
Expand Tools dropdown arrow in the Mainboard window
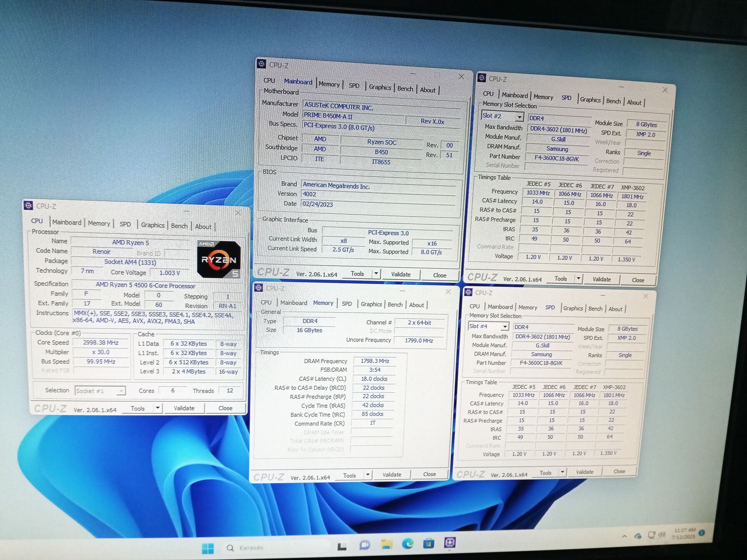pos(376,274)
